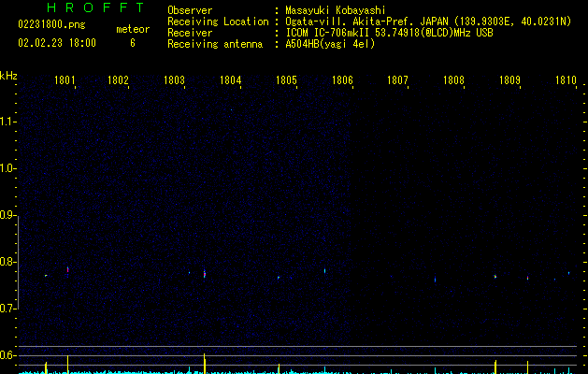The height and width of the screenshot is (374, 588).
Task: Click the 1805 time axis label
Action: 286,79
